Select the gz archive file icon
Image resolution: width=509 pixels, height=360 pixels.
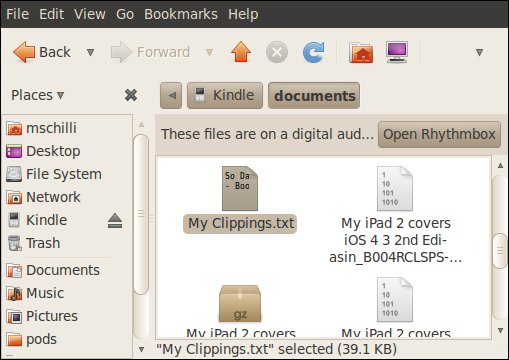pyautogui.click(x=240, y=303)
